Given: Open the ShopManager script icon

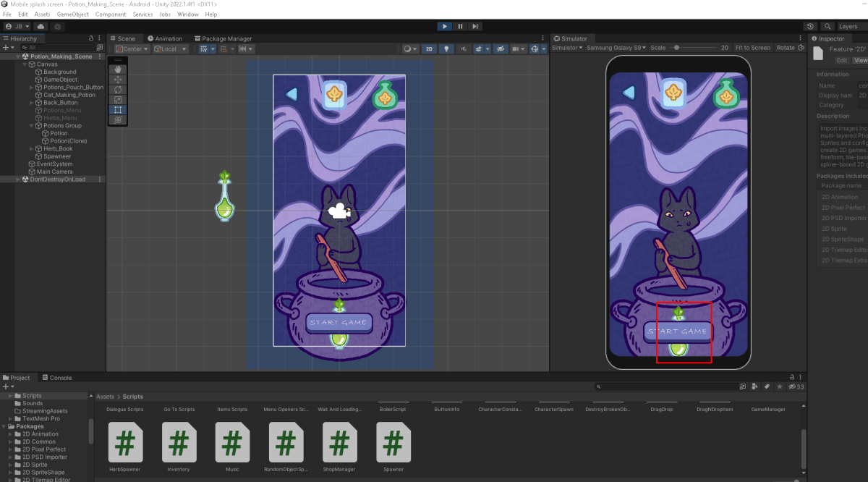Looking at the screenshot, I should [339, 443].
